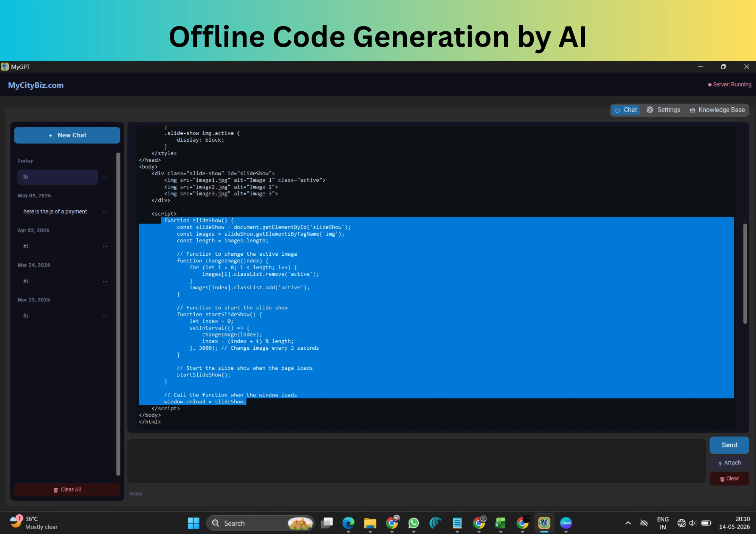Open the Knowledge Base tab

pos(717,110)
